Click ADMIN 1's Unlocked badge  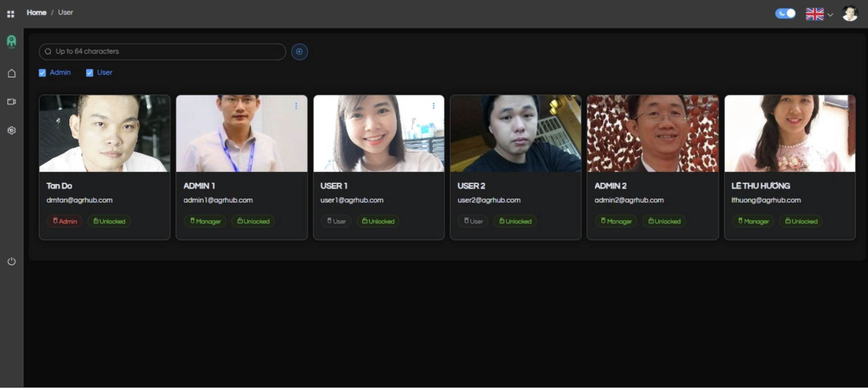(253, 221)
